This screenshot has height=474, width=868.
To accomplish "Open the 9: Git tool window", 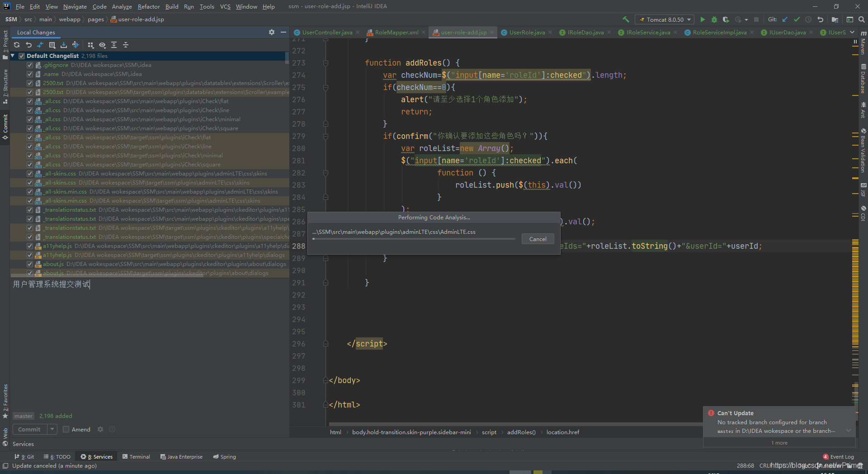I will 24,457.
